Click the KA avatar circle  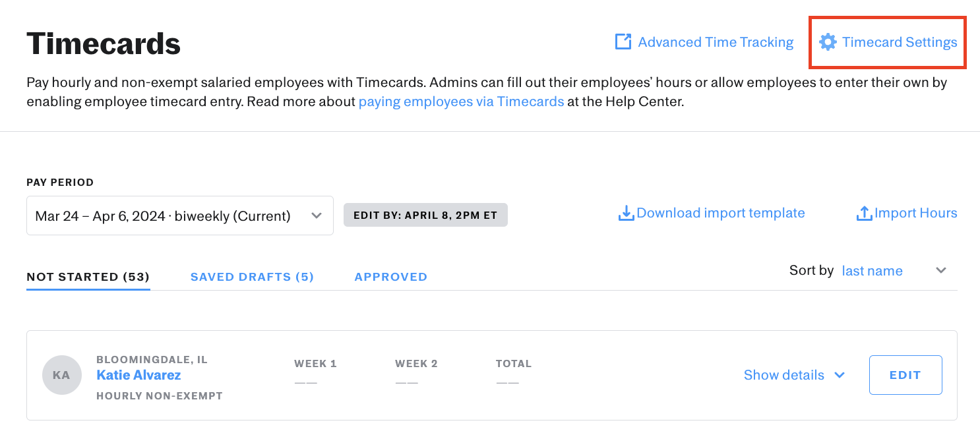click(x=61, y=375)
